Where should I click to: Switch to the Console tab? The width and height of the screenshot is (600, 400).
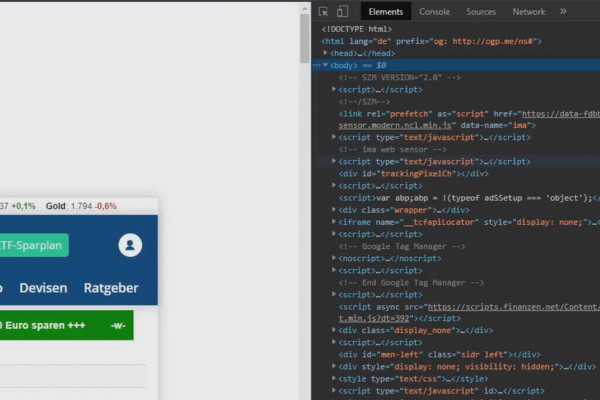434,12
